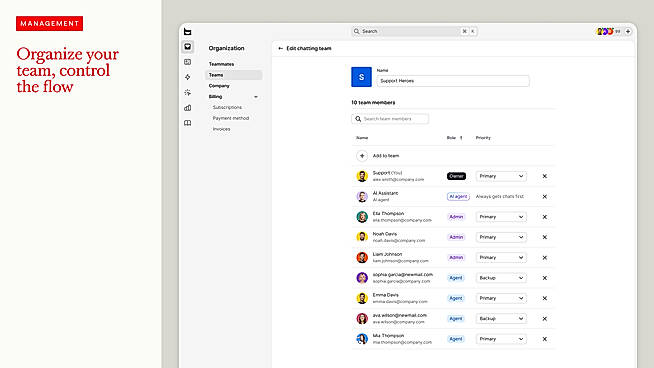Open priority dropdown for Ella Thompson
Viewport: 654px width, 368px height.
501,217
